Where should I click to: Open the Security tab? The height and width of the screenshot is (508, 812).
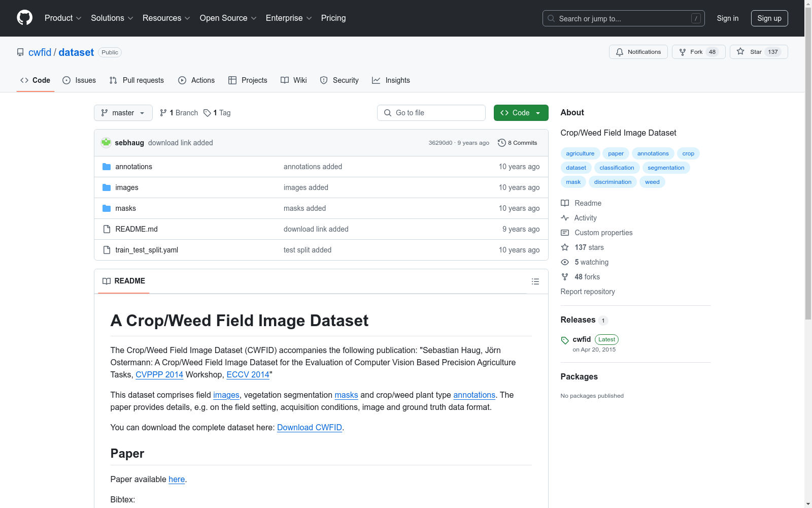point(339,80)
